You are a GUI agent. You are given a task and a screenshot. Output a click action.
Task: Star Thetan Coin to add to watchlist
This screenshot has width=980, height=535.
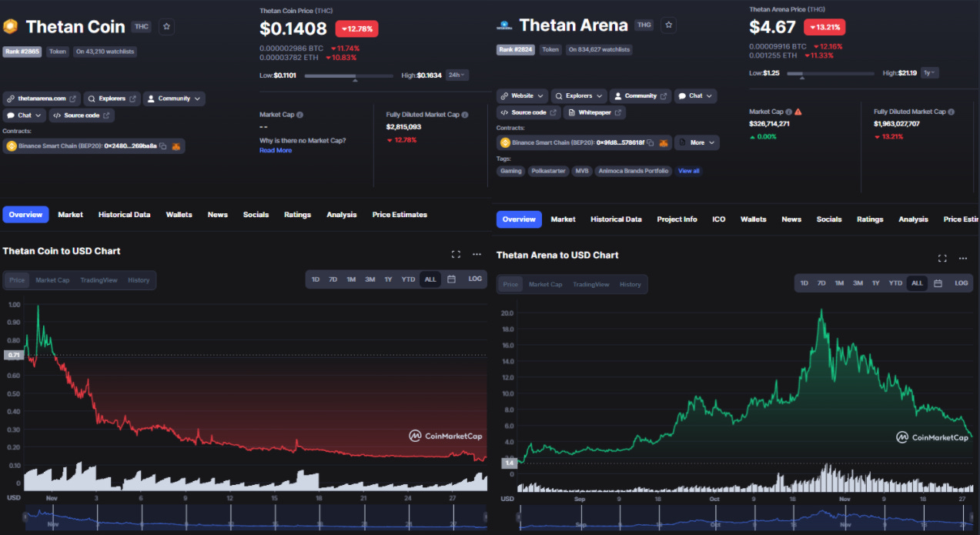tap(166, 26)
